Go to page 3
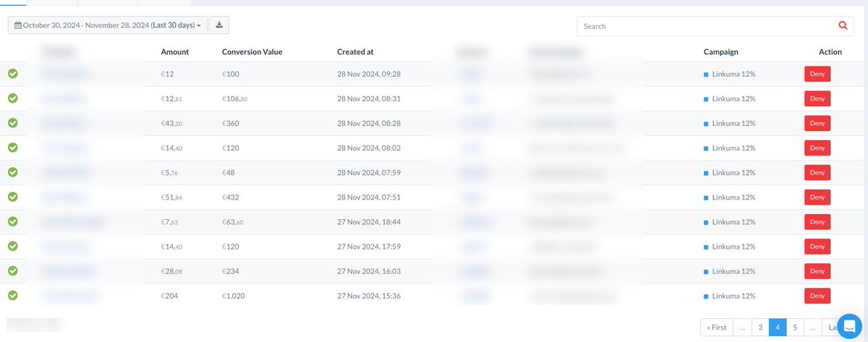The width and height of the screenshot is (868, 342). coord(759,327)
